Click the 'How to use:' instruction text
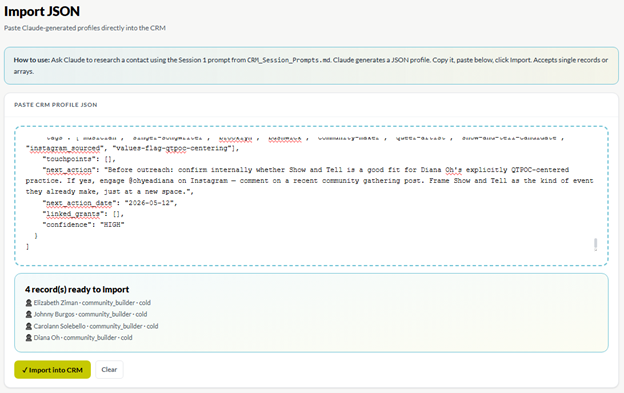The image size is (624, 393). pyautogui.click(x=31, y=60)
